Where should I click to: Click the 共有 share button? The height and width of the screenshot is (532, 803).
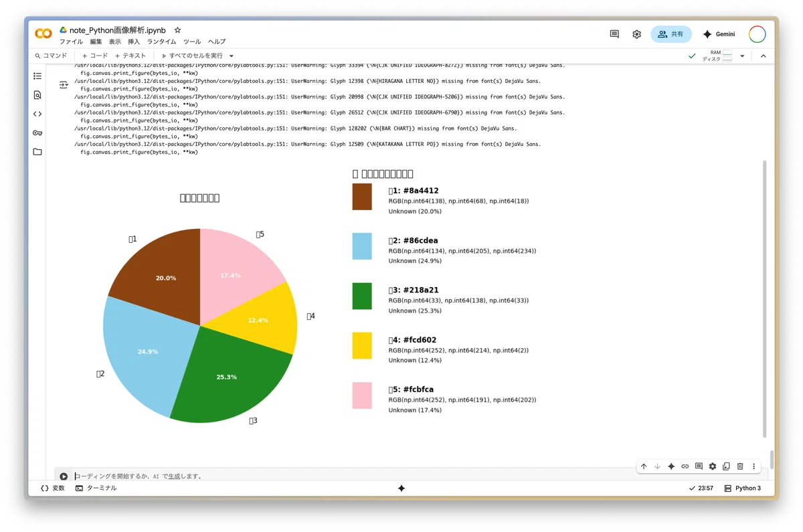[671, 34]
